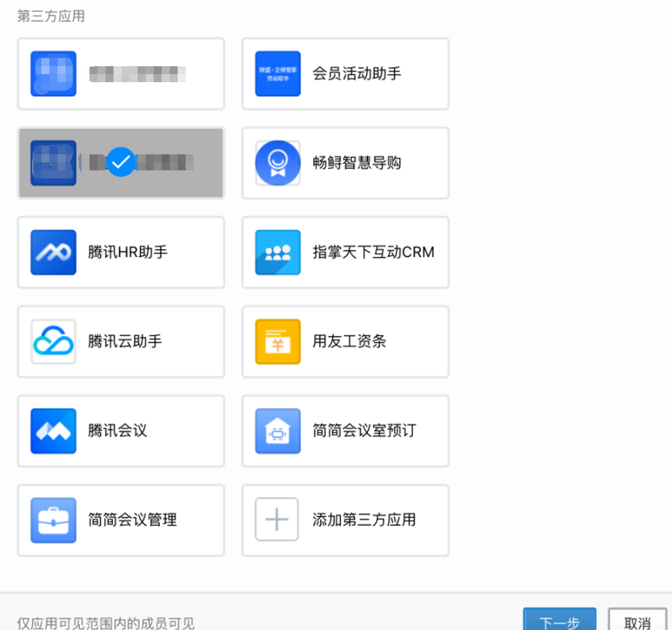The width and height of the screenshot is (672, 630).
Task: Click the 腾讯HR助手 app icon
Action: (x=53, y=253)
